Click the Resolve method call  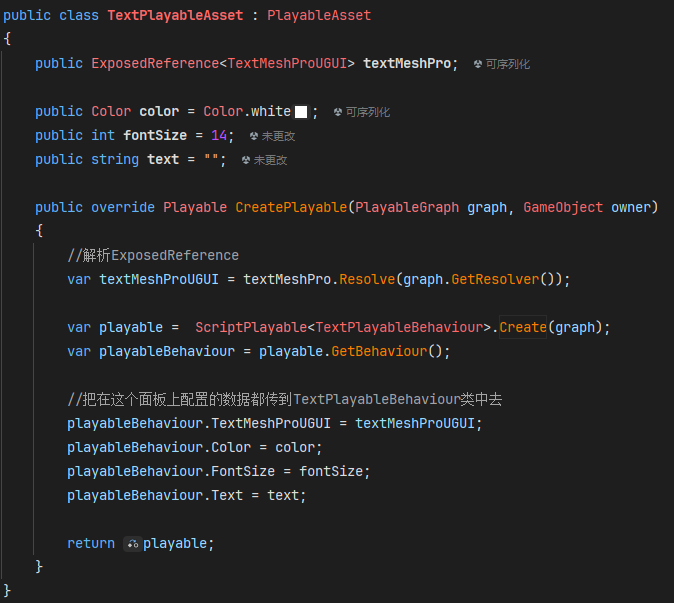tap(367, 279)
